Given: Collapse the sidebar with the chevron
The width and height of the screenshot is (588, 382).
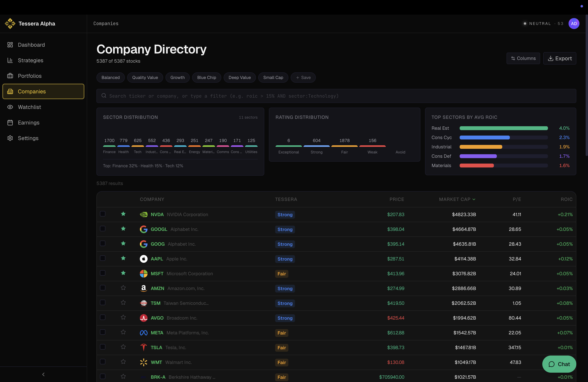Looking at the screenshot, I should [x=44, y=374].
